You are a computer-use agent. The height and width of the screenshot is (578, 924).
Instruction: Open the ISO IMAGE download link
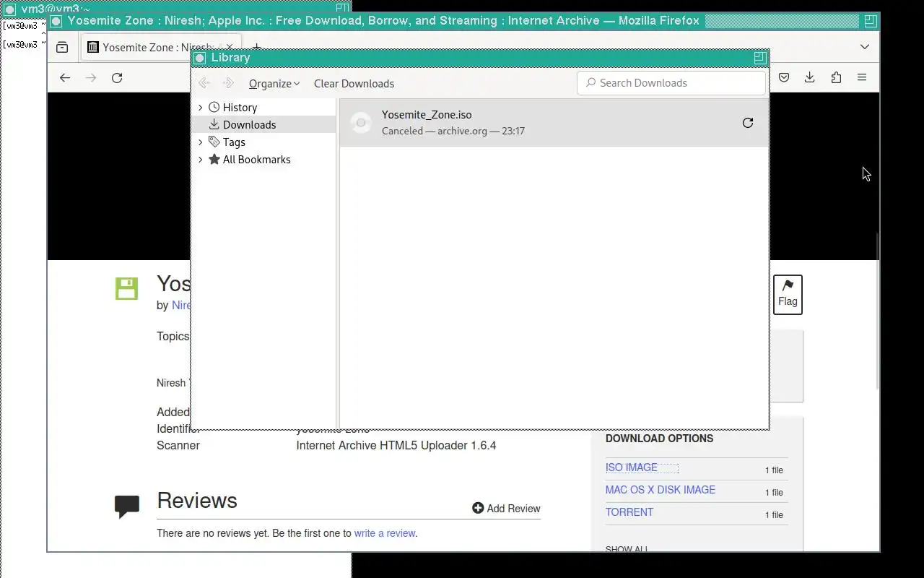632,467
